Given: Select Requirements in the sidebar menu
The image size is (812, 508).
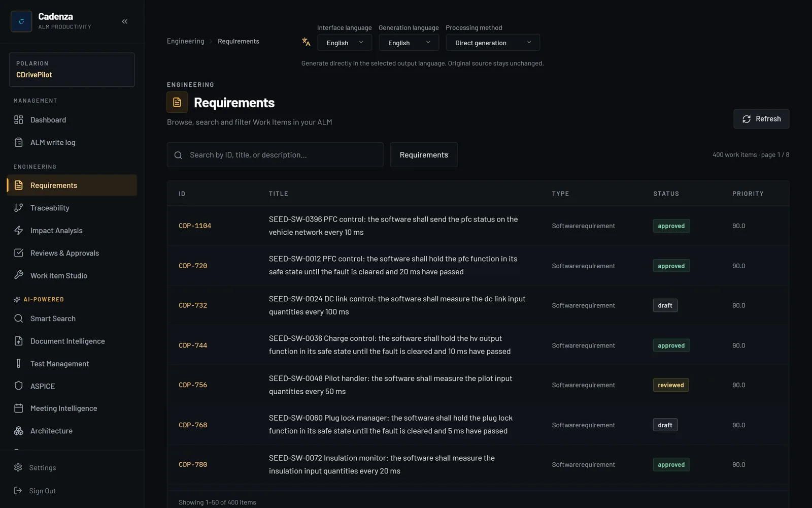Looking at the screenshot, I should pyautogui.click(x=72, y=185).
